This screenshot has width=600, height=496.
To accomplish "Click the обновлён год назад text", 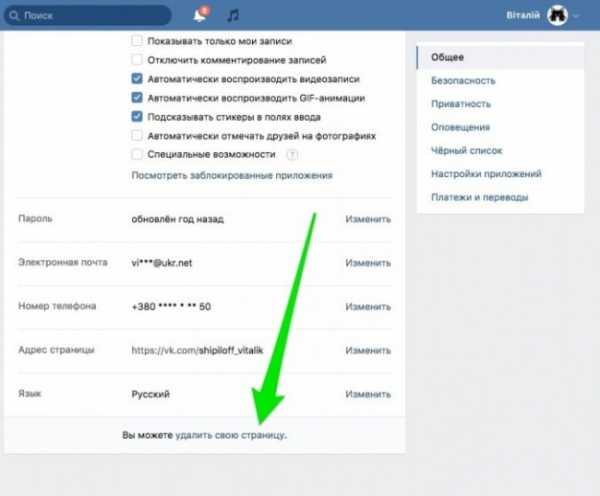I will point(177,219).
